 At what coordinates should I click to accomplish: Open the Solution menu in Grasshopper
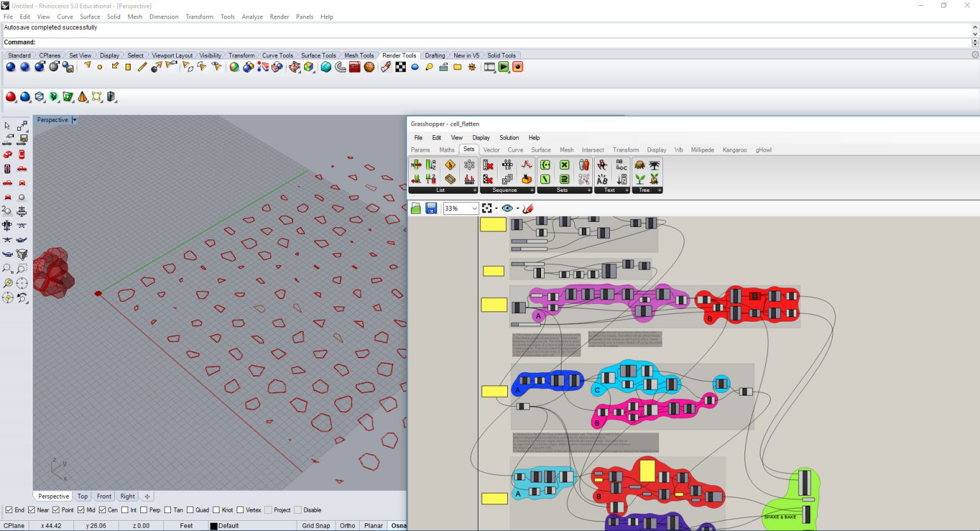[509, 138]
